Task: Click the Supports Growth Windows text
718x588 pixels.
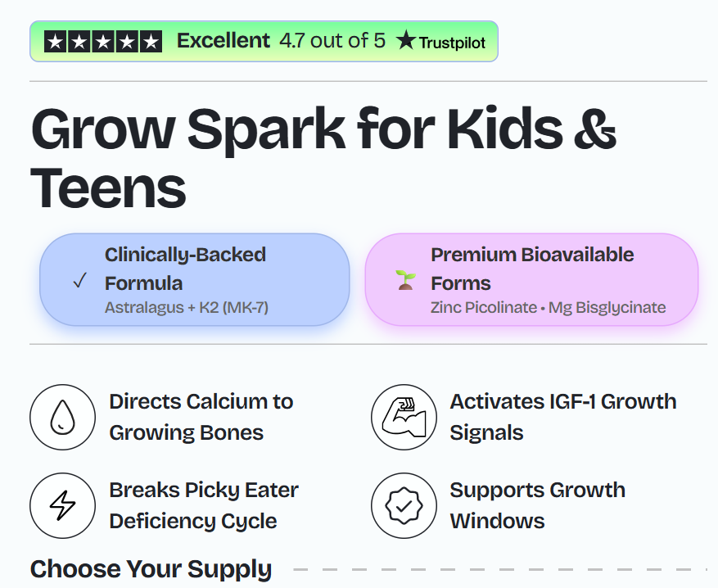Action: click(x=537, y=505)
